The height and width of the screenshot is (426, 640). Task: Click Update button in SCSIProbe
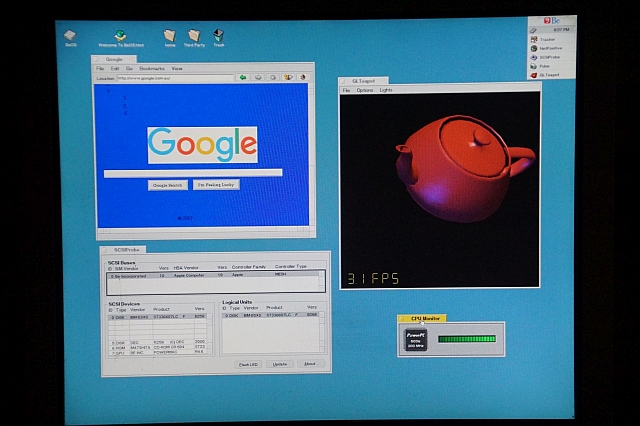[280, 364]
